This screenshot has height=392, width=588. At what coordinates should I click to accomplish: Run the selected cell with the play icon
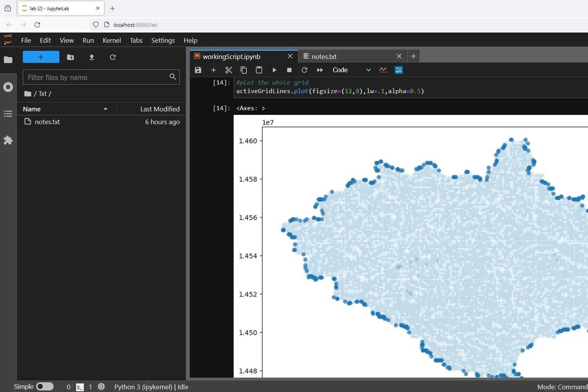tap(274, 70)
